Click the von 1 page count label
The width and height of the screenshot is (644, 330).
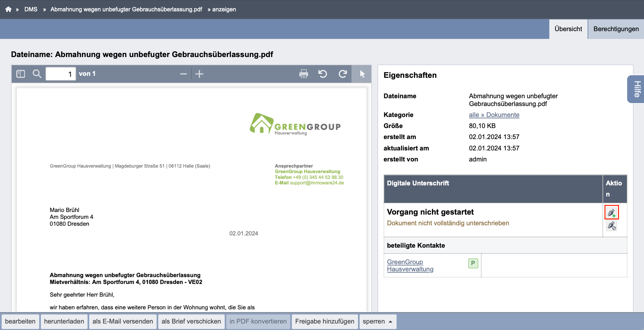pyautogui.click(x=87, y=74)
